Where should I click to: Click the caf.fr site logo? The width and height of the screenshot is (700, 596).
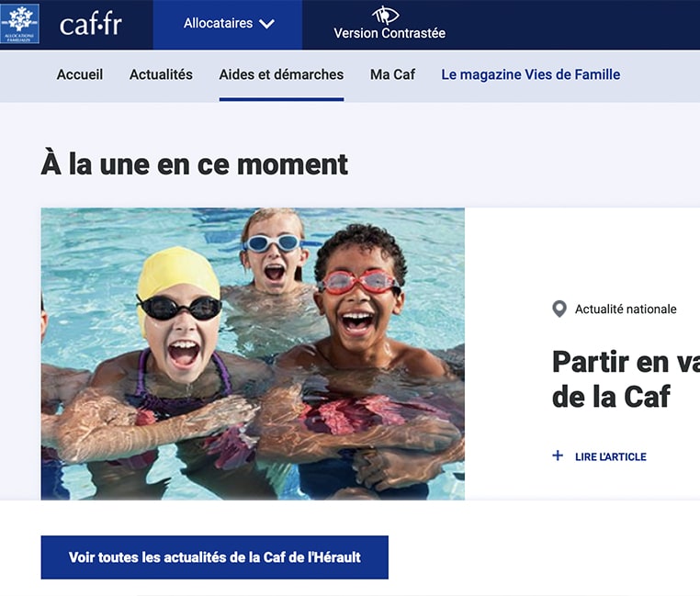91,24
